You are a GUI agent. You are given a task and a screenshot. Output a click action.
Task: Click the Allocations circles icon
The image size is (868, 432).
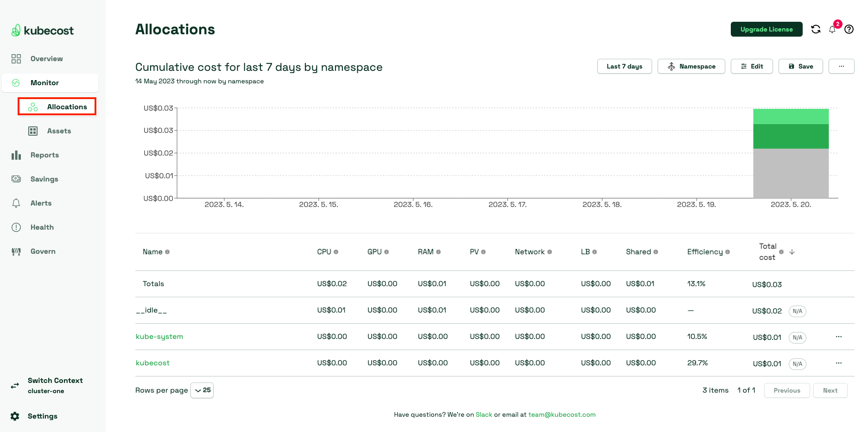click(x=33, y=107)
